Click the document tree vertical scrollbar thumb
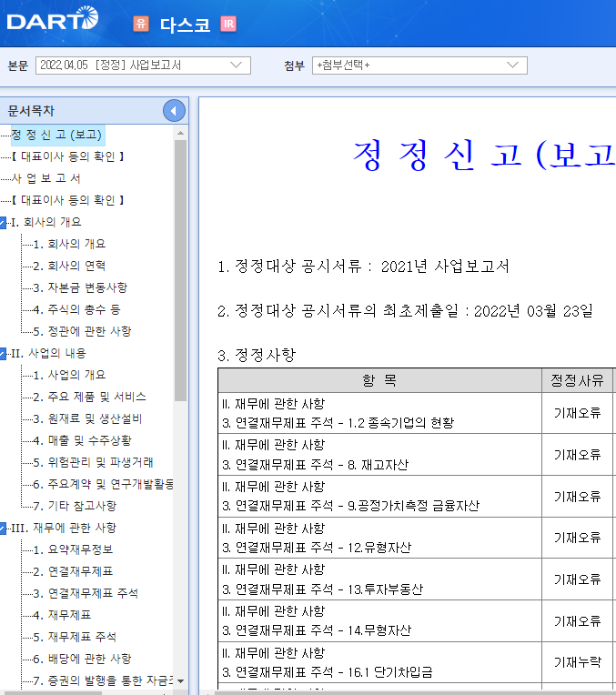Viewport: 616px width, 695px height. coord(180,271)
